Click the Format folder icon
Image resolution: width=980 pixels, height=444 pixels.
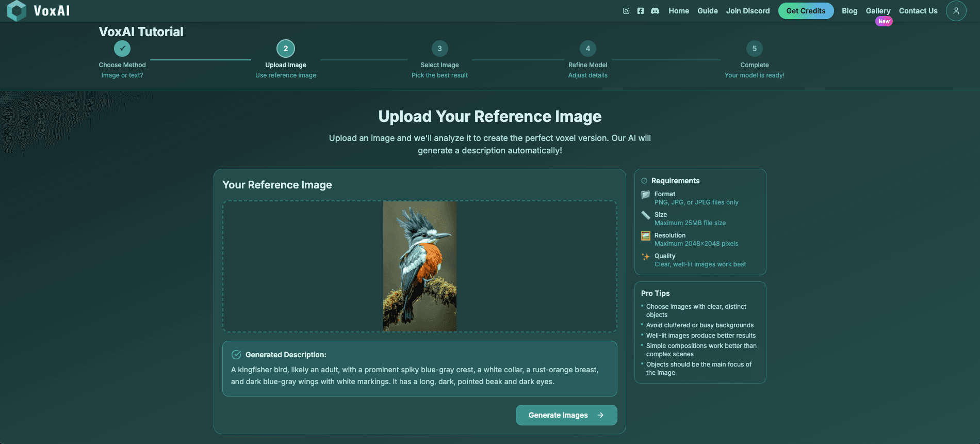point(646,195)
